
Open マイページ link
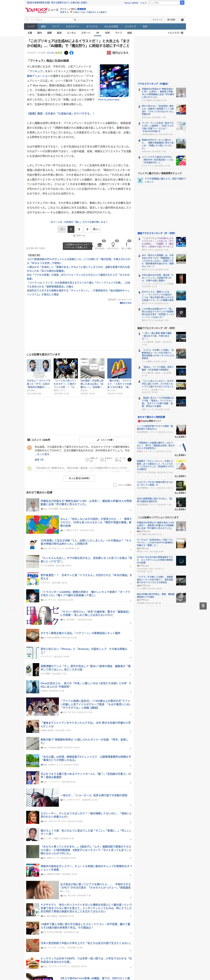tap(157, 19)
